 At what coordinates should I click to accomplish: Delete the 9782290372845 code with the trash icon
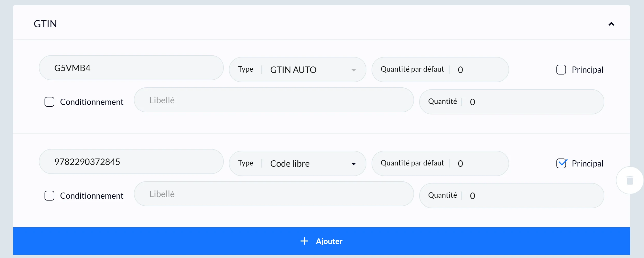(630, 180)
